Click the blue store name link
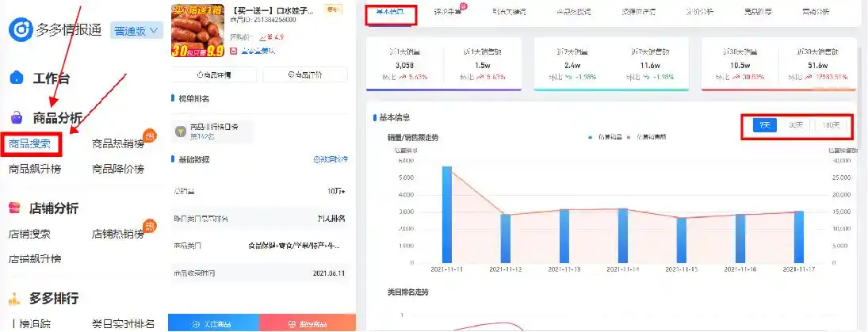This screenshot has height=332, width=868. tap(258, 51)
